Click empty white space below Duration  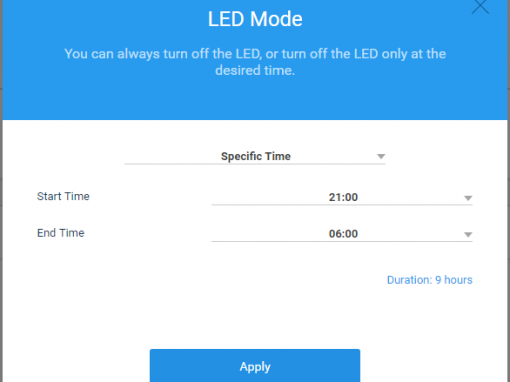pyautogui.click(x=255, y=317)
